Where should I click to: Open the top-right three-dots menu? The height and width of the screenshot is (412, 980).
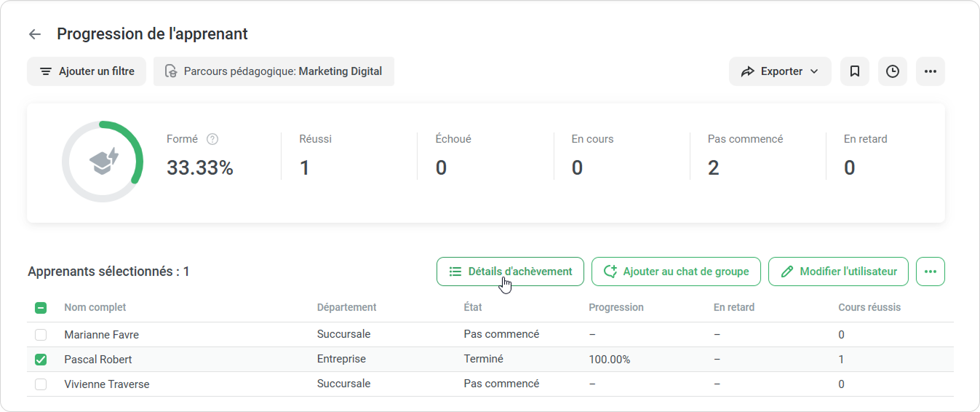click(930, 71)
